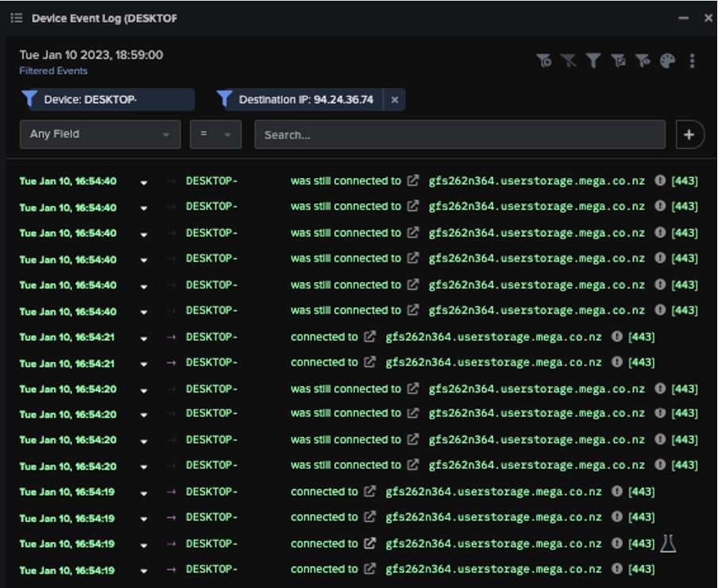The height and width of the screenshot is (588, 718).
Task: Click the hamburger icon beside Device Event Log
Action: pos(16,17)
